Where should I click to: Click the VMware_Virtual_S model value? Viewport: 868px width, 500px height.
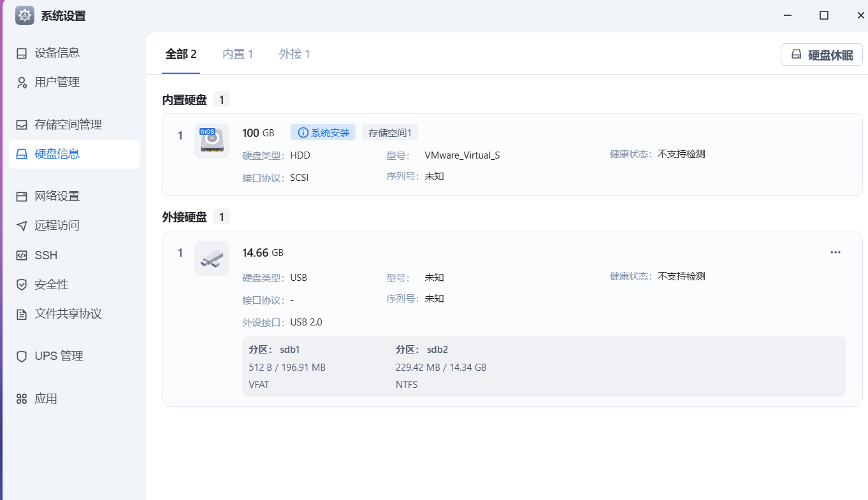coord(462,155)
